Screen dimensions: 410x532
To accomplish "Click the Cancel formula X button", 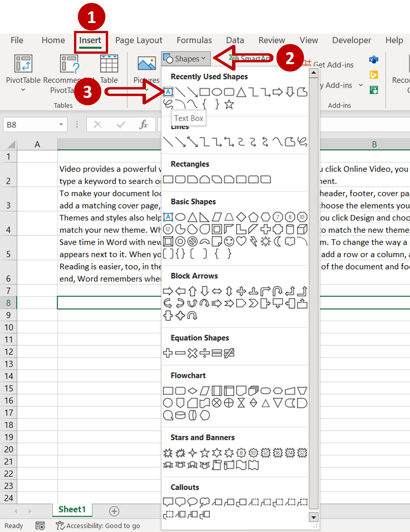I will pyautogui.click(x=98, y=124).
